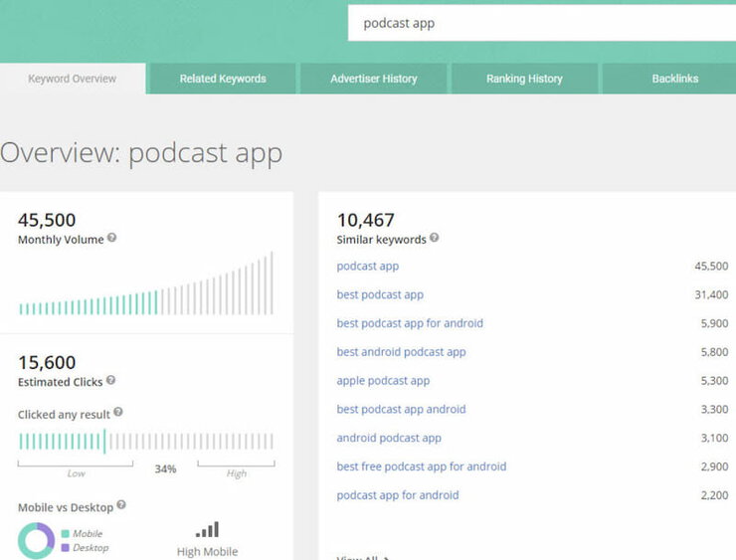Show help for Mobile vs Desktop
The height and width of the screenshot is (560, 736).
tap(121, 504)
